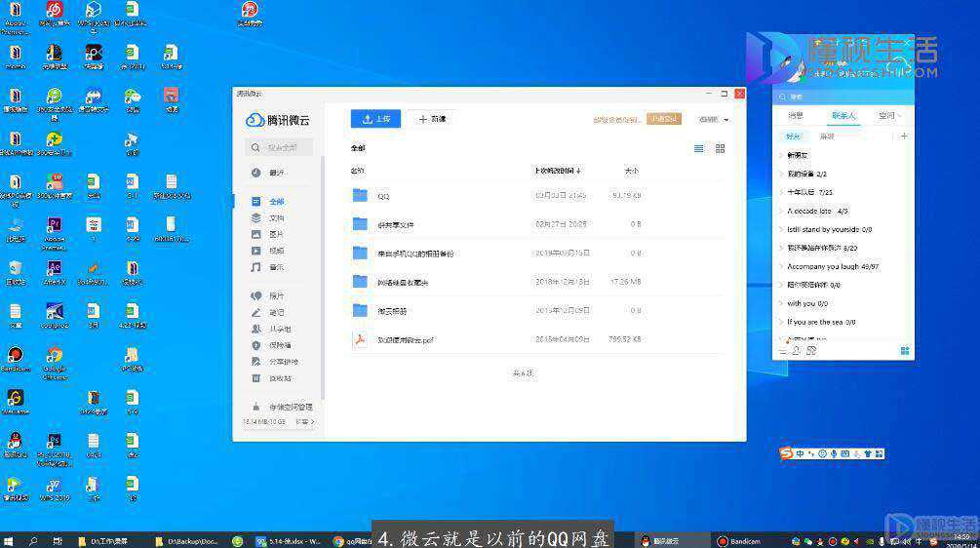Open the 分享 share links entry
980x548 pixels.
pos(274,362)
